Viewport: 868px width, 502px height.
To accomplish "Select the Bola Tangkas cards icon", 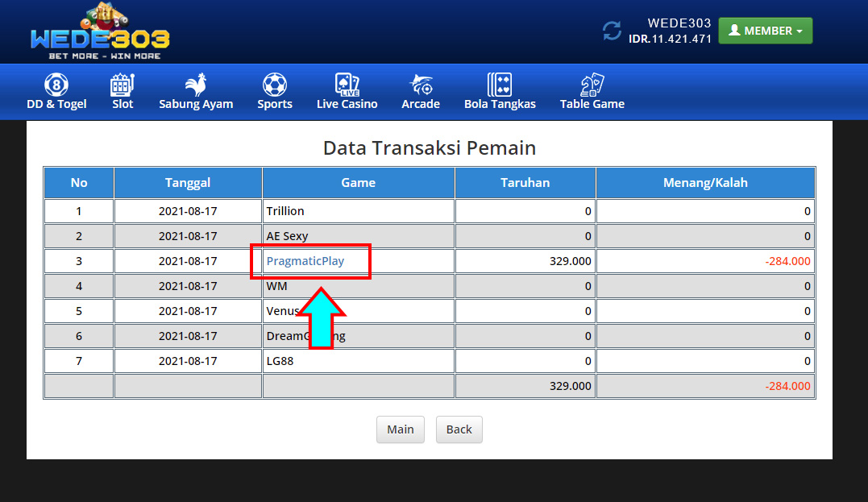I will [500, 85].
